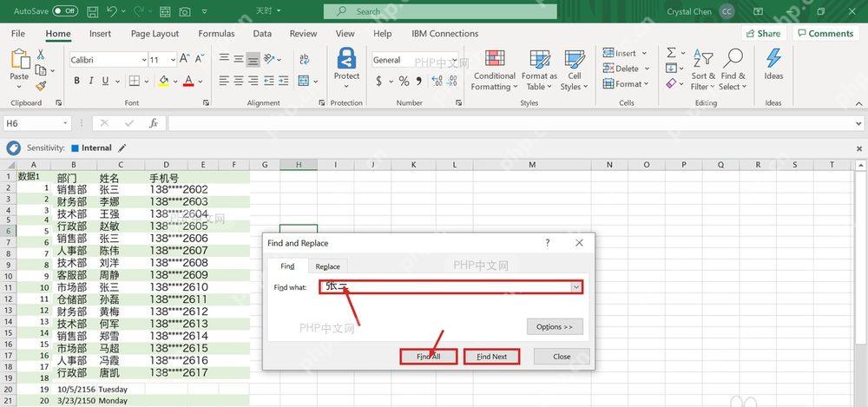Click Decrease Font Size icon
868x407 pixels.
coord(200,59)
